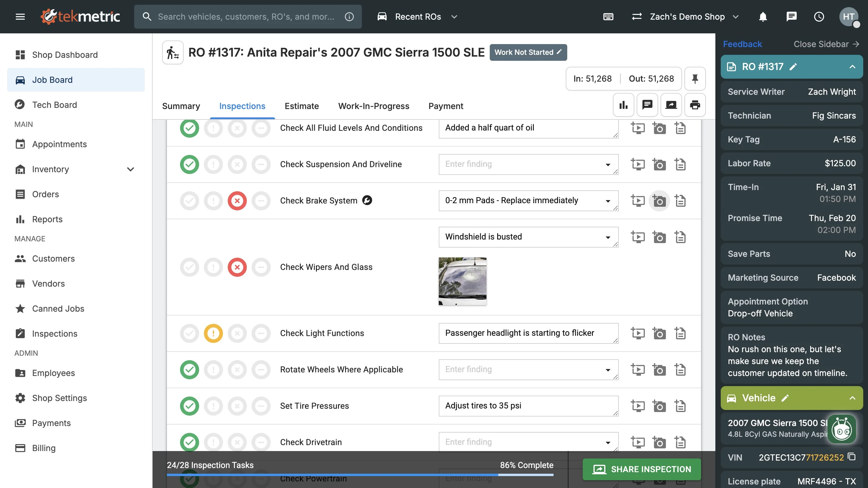Add video to the Check Light Functions row
Image resolution: width=868 pixels, height=488 pixels.
tap(638, 333)
